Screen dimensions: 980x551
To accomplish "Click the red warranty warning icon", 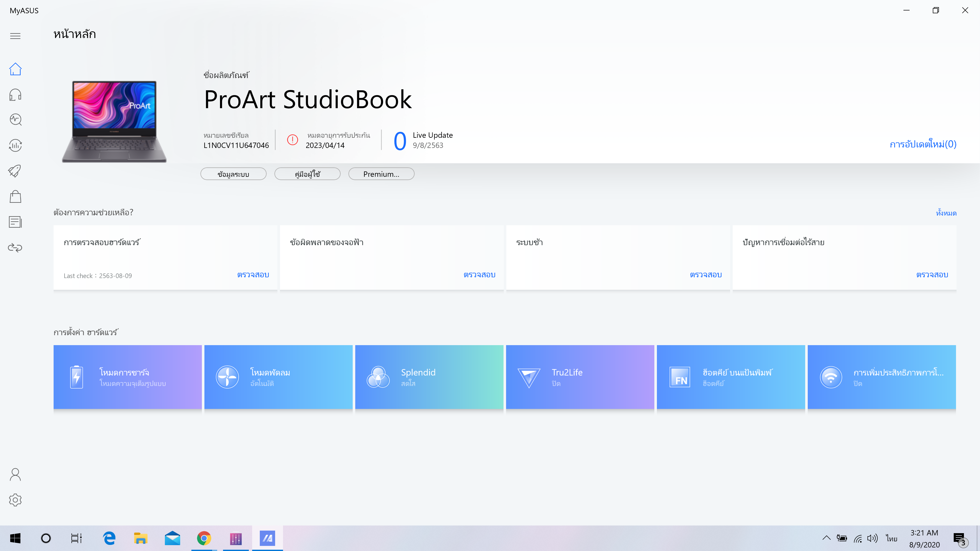I will 292,140.
